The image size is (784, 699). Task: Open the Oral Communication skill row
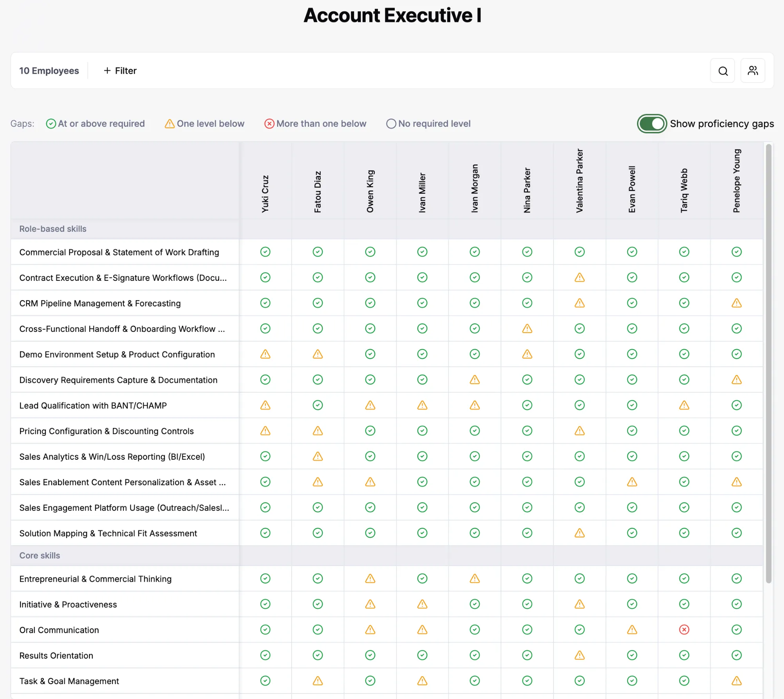(x=59, y=630)
